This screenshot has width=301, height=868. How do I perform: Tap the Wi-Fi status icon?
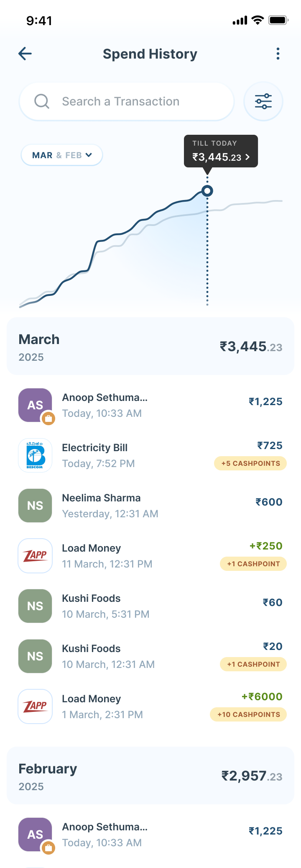(x=258, y=20)
